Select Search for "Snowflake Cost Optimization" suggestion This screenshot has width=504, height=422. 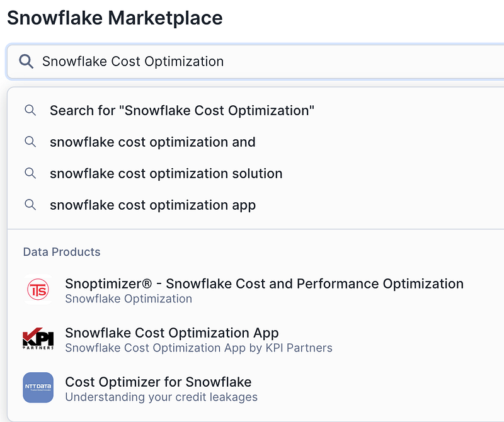click(x=182, y=111)
